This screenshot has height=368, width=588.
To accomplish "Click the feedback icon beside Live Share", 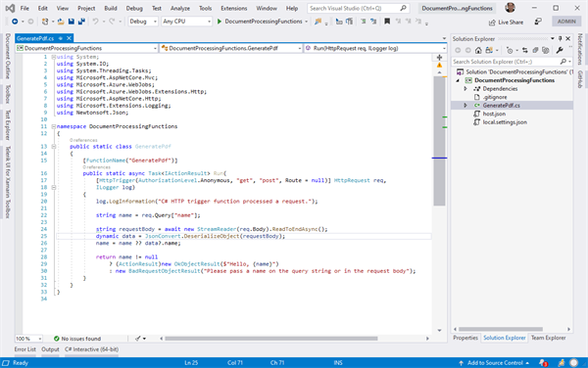I will [538, 22].
